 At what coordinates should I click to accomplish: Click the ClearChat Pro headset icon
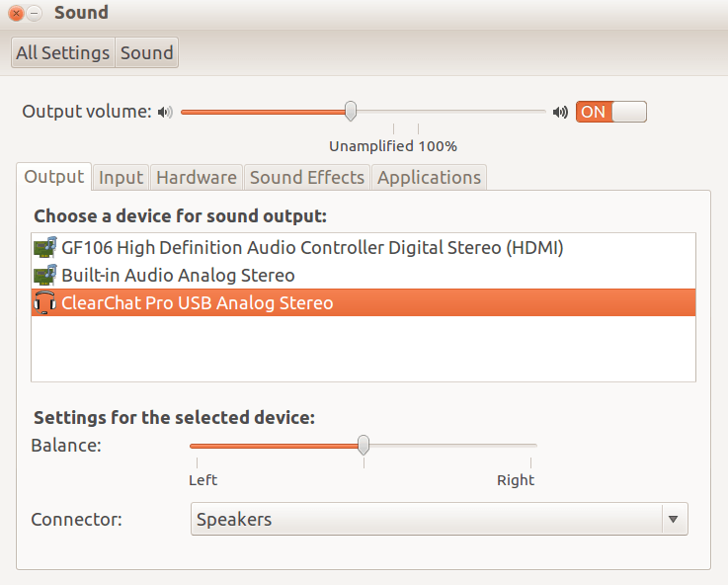(x=44, y=303)
